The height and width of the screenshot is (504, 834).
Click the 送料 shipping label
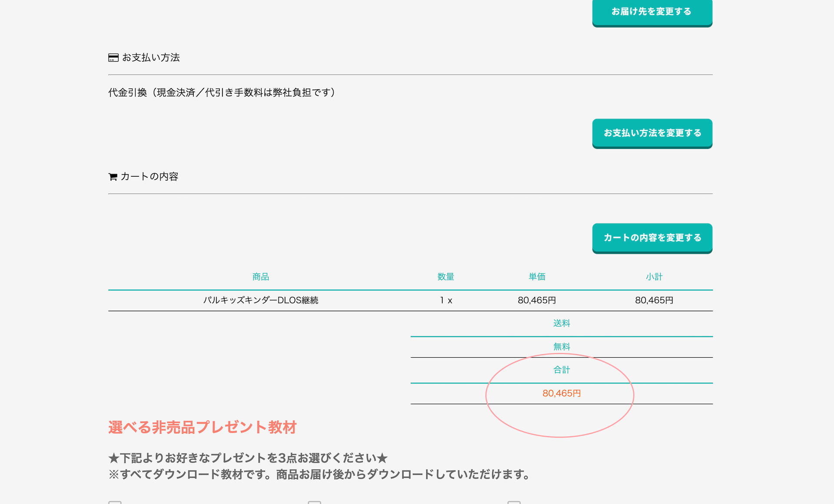[561, 323]
